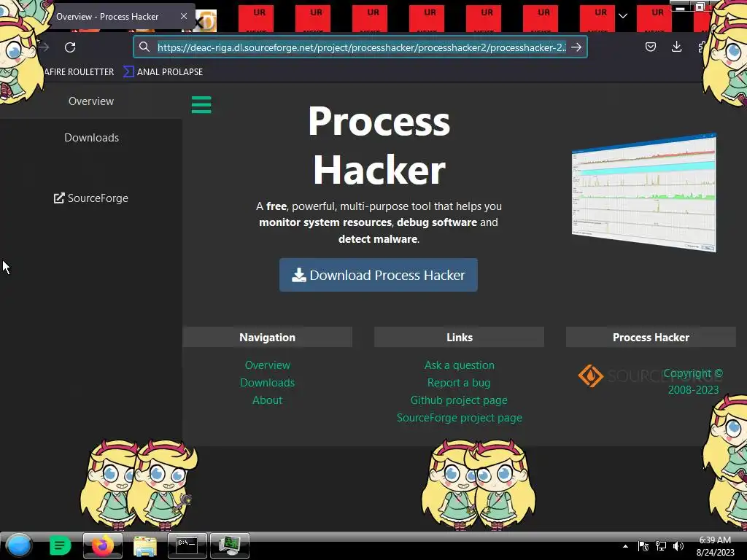747x560 pixels.
Task: Open the browser downloads panel icon
Action: tap(676, 47)
